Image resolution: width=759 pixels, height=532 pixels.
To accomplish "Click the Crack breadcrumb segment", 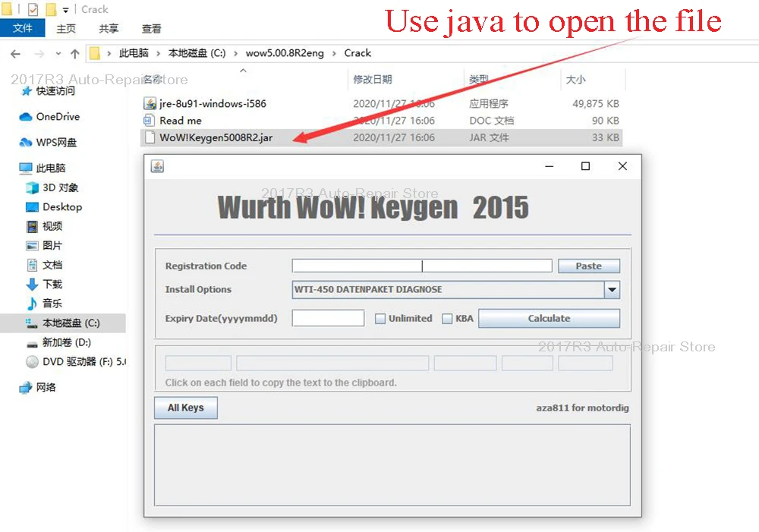I will (x=357, y=53).
